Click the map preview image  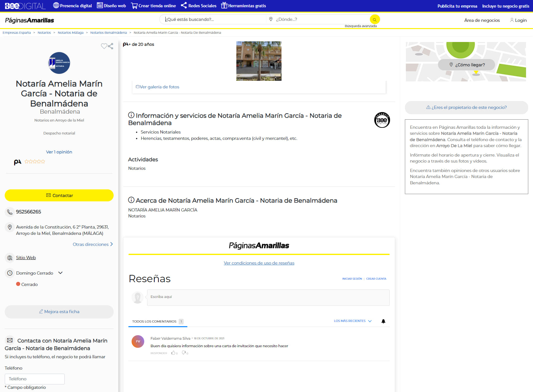[466, 62]
